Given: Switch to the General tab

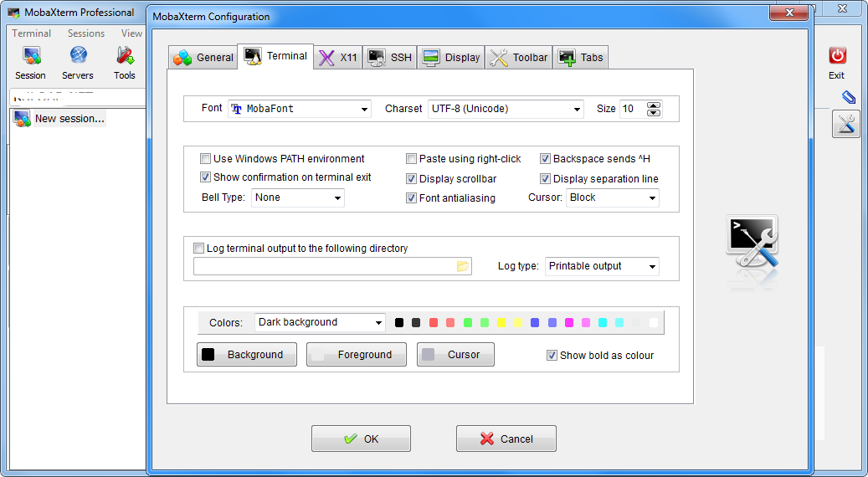Looking at the screenshot, I should coord(203,57).
